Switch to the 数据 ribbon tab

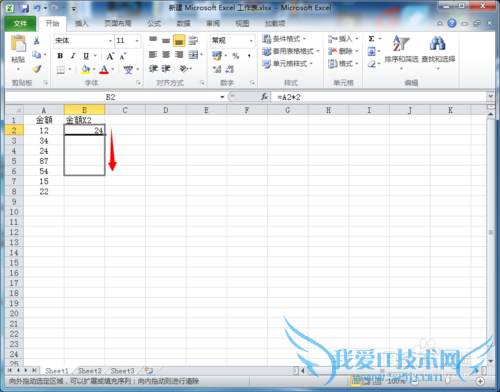point(183,23)
